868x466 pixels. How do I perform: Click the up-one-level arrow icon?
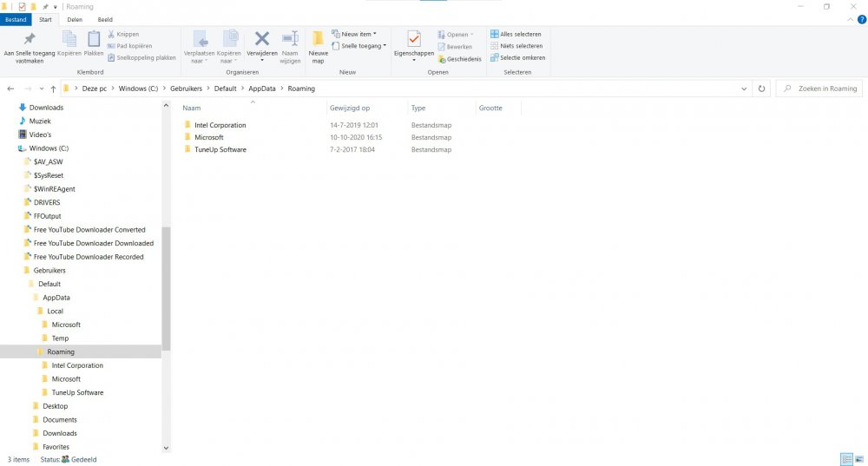coord(54,89)
